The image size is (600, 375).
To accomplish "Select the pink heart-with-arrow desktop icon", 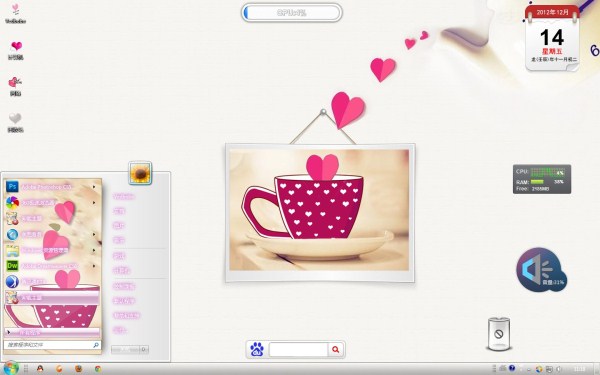I will [x=15, y=86].
